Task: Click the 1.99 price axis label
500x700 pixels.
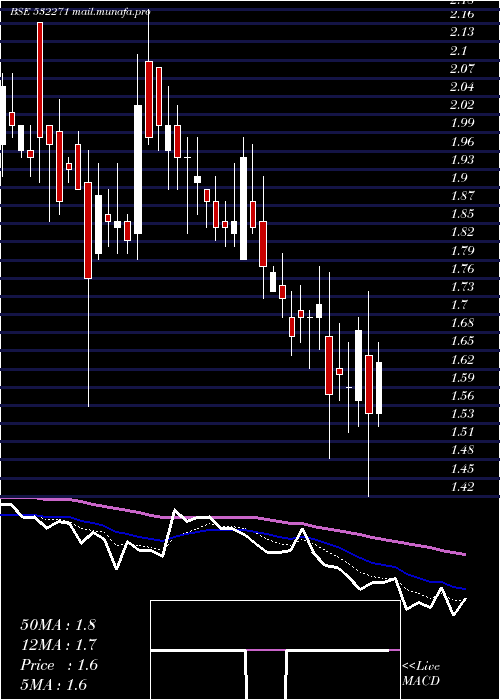Action: (x=462, y=123)
